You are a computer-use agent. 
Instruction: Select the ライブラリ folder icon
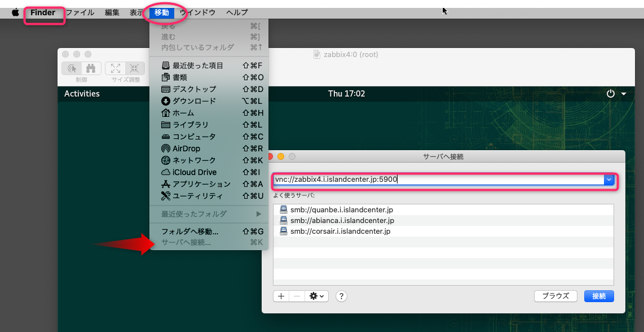(x=166, y=125)
